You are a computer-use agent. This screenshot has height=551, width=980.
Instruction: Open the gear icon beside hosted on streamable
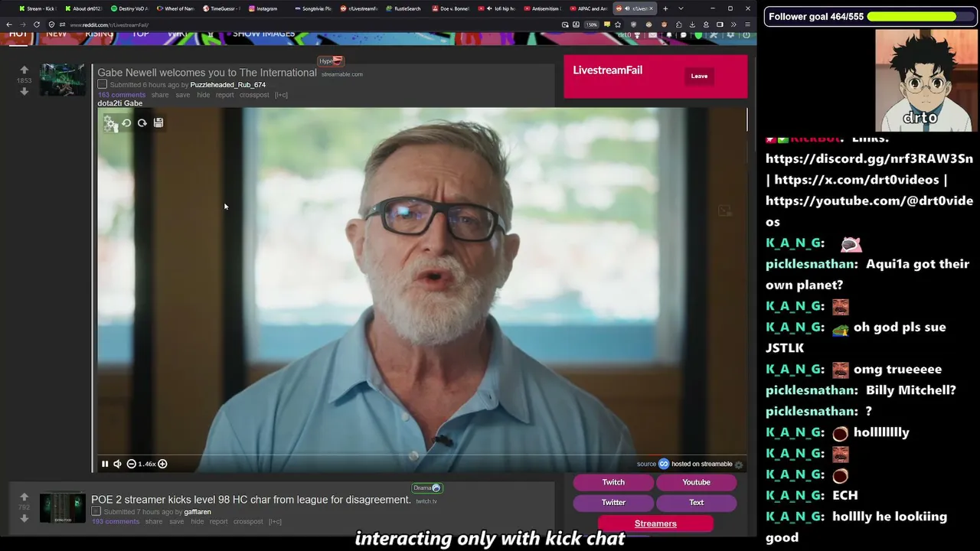pos(739,465)
